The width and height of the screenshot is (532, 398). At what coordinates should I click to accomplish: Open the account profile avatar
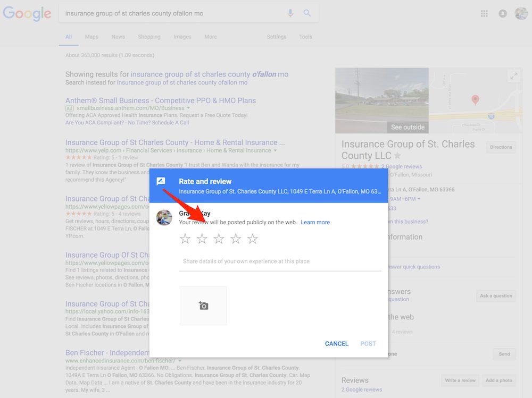point(521,14)
